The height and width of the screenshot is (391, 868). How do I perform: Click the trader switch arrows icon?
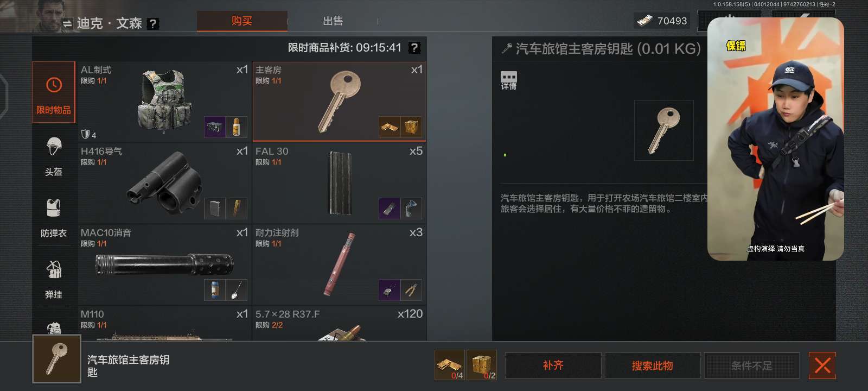67,24
